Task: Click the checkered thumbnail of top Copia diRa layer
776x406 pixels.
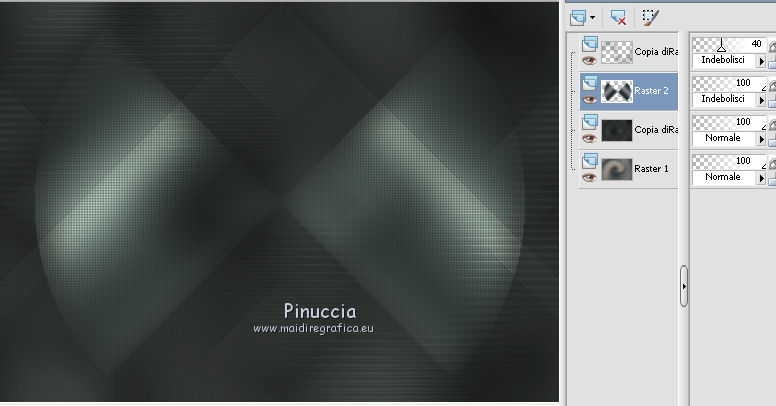Action: click(x=617, y=52)
